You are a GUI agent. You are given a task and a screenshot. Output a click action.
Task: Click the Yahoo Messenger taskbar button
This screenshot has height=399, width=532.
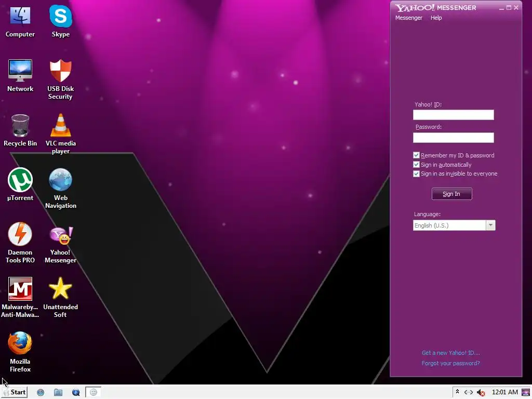94,393
